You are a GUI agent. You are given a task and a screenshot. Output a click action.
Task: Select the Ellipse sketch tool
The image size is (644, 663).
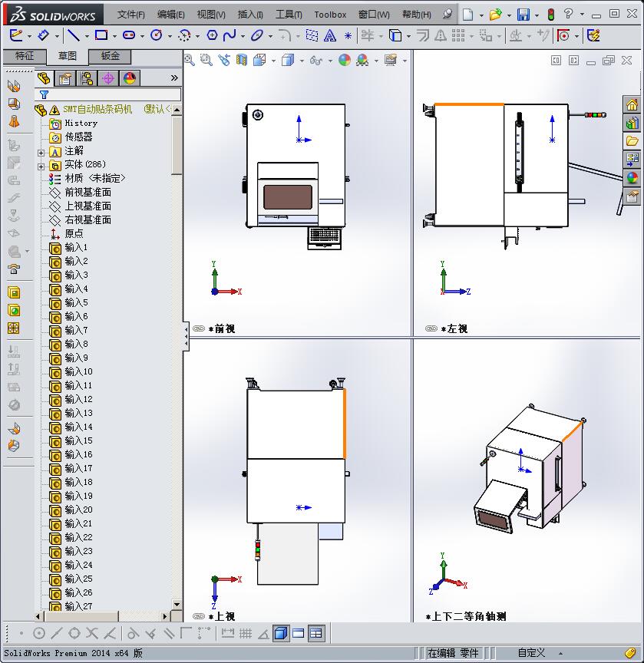click(x=257, y=35)
